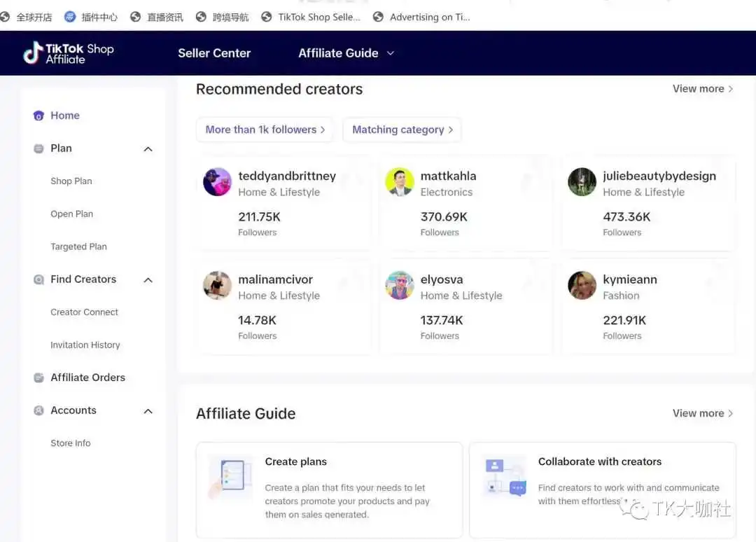Screen dimensions: 756x542
Task: Collapse the Find Creators section chevron
Action: point(148,280)
